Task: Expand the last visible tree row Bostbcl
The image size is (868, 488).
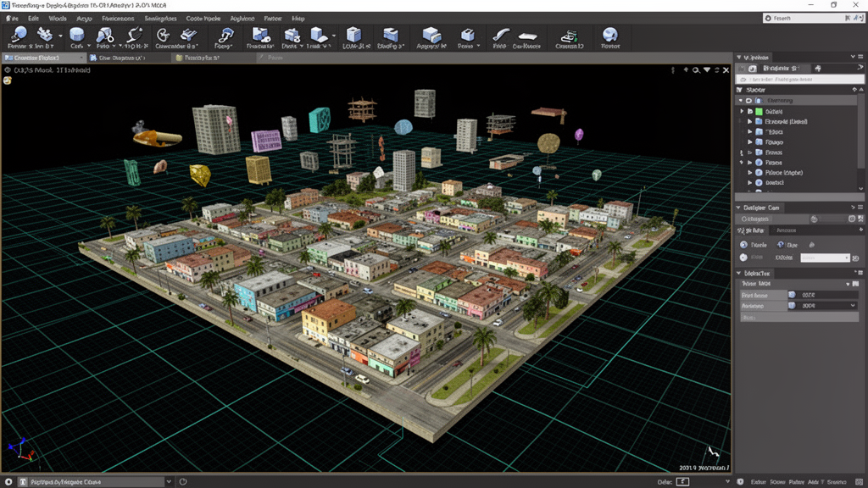Action: pos(750,183)
